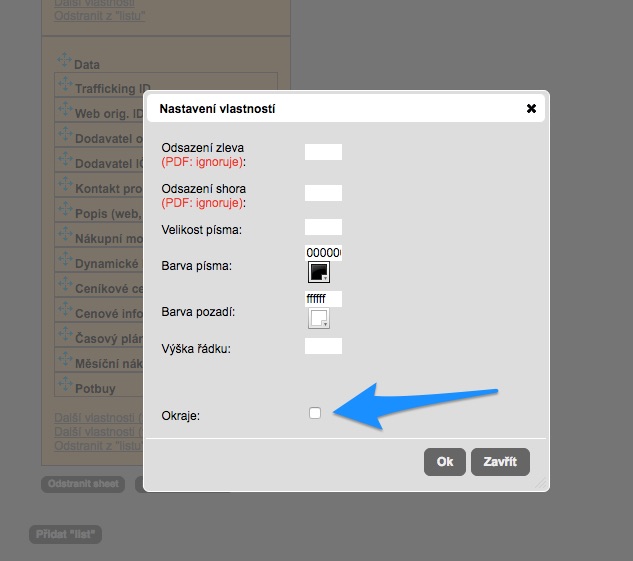Focus the Velikost písma input field
Image resolution: width=633 pixels, height=561 pixels.
coord(323,227)
